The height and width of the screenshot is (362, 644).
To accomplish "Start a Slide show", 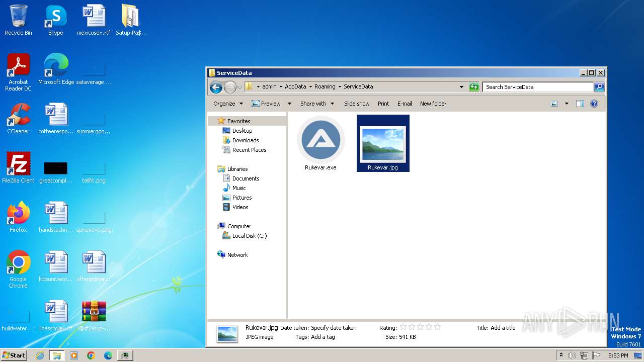I will (357, 104).
